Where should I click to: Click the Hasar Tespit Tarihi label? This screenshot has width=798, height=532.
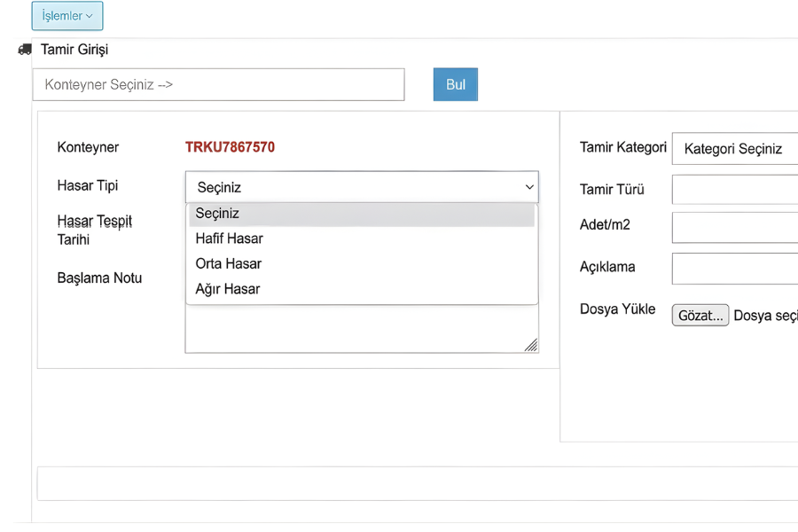95,230
